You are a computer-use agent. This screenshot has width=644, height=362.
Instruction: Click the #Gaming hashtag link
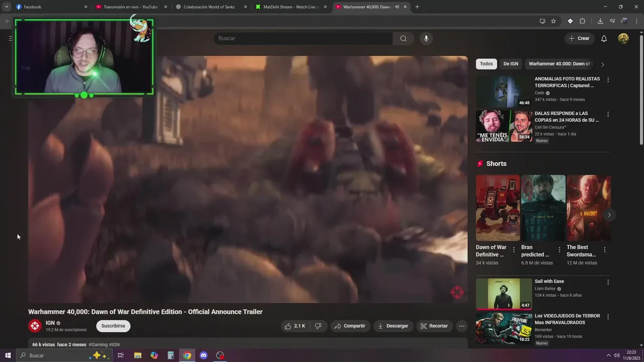98,344
